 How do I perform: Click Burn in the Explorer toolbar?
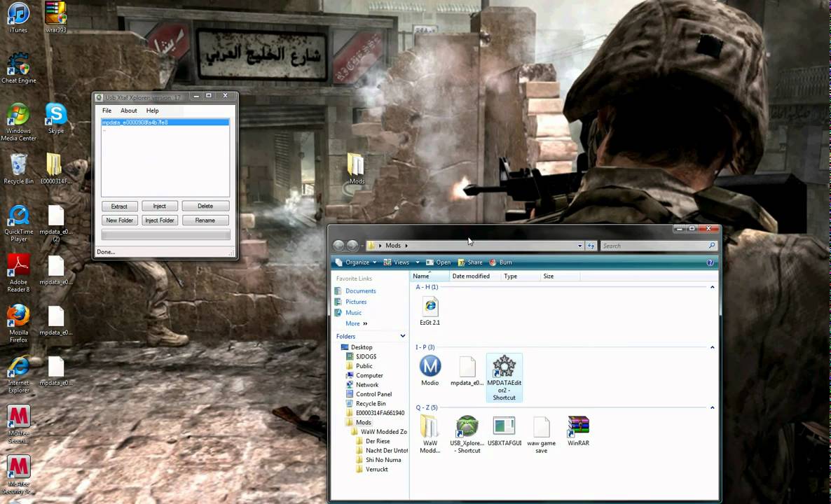click(x=500, y=262)
